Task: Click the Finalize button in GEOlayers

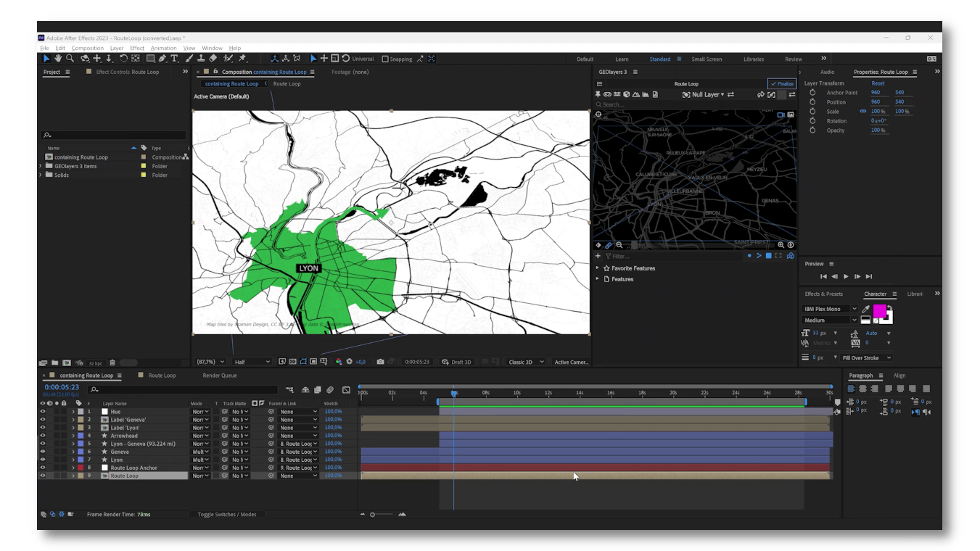Action: 782,84
